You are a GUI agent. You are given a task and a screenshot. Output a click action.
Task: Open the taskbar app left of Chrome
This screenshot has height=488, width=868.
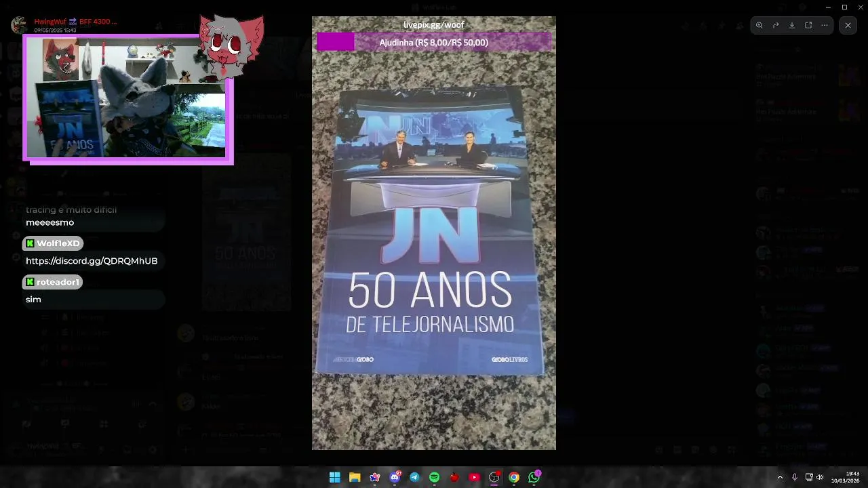[x=494, y=477]
